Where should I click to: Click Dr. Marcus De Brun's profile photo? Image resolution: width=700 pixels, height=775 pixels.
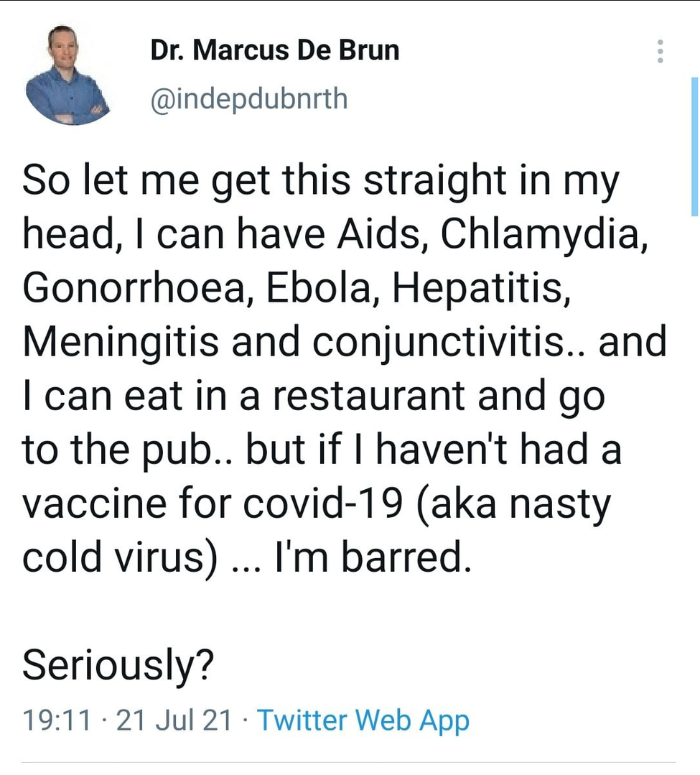67,75
